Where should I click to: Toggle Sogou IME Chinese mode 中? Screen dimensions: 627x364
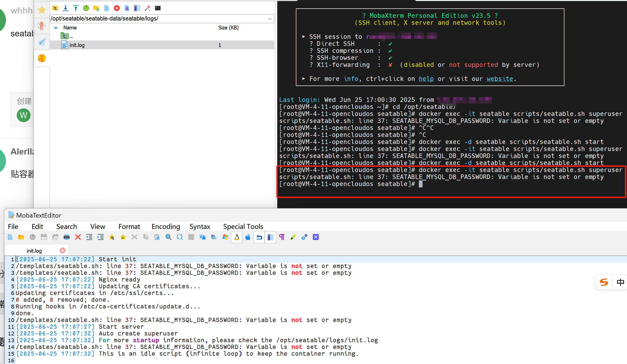point(621,282)
